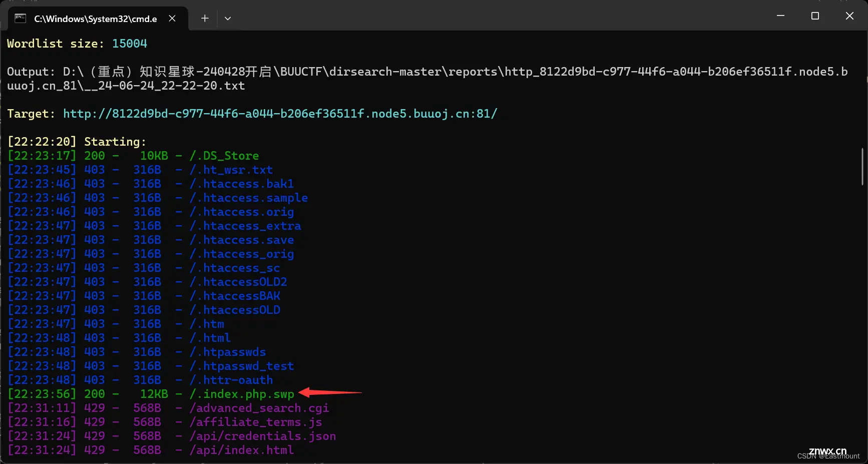The width and height of the screenshot is (868, 464).
Task: Minimize the terminal window
Action: [780, 16]
